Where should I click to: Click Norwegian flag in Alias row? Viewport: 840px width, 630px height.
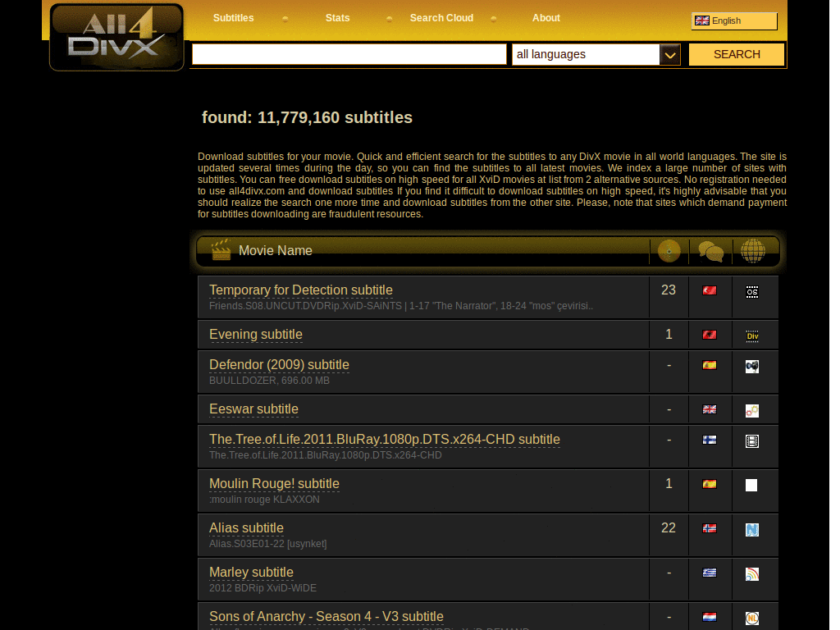710,529
